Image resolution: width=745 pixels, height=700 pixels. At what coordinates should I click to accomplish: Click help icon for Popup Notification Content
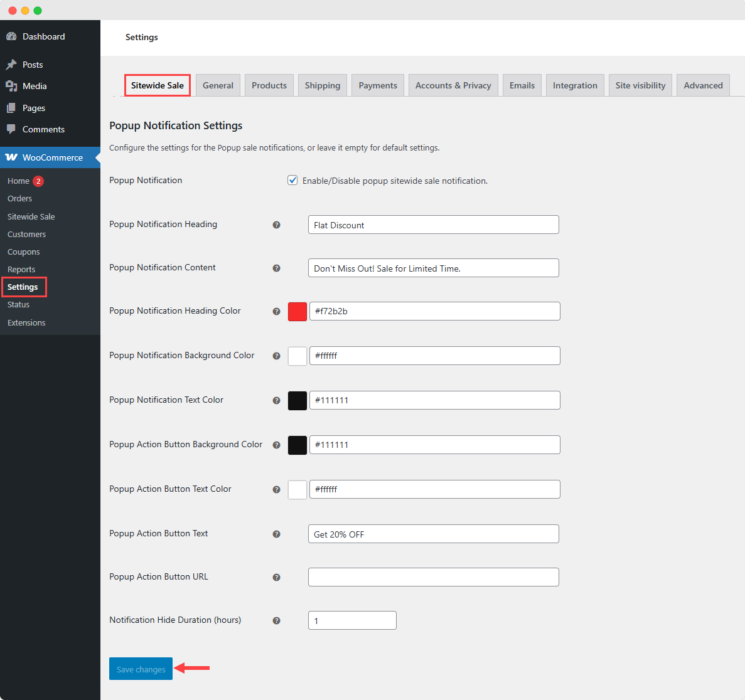(277, 268)
